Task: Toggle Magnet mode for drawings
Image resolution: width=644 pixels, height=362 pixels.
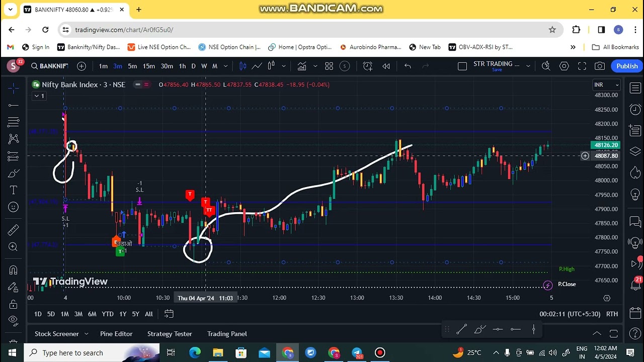Action: point(14,270)
